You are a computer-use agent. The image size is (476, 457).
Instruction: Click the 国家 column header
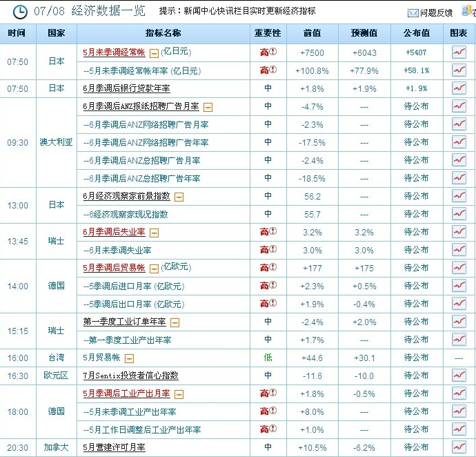coord(57,33)
